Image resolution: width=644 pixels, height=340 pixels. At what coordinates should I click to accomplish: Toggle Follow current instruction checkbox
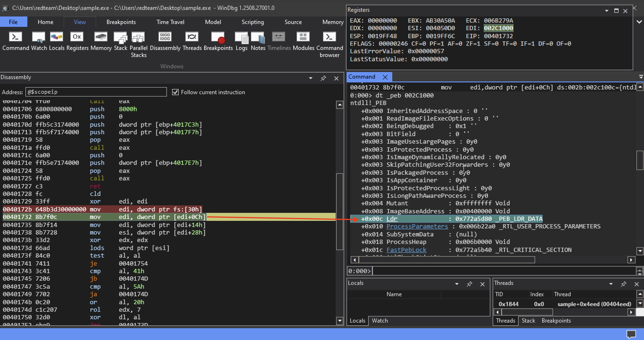(176, 92)
